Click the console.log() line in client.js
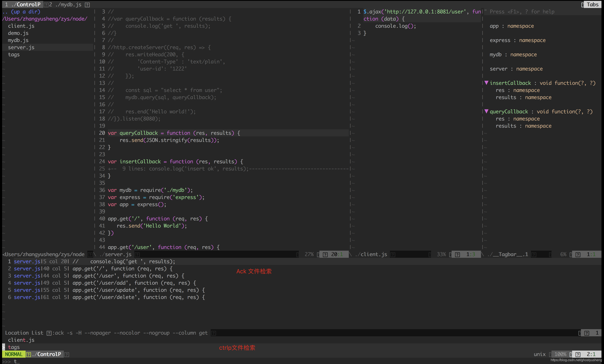This screenshot has height=364, width=604. tap(395, 26)
